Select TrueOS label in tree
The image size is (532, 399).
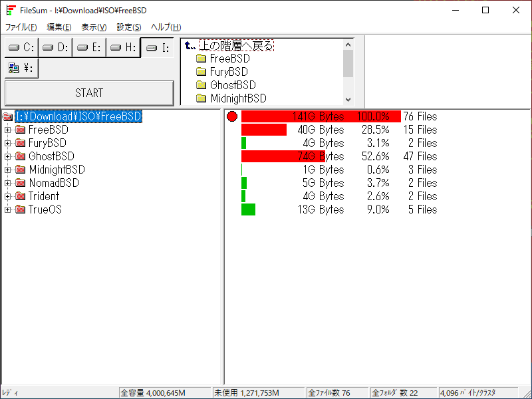pos(45,209)
